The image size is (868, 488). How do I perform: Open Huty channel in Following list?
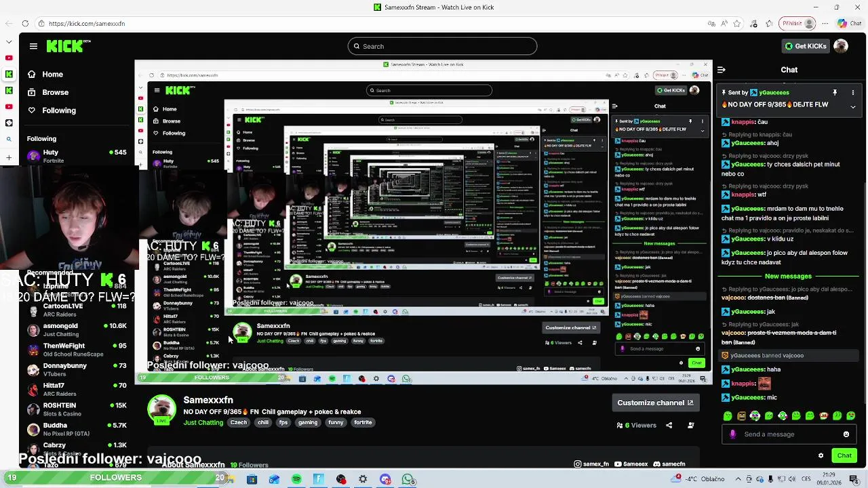click(77, 156)
